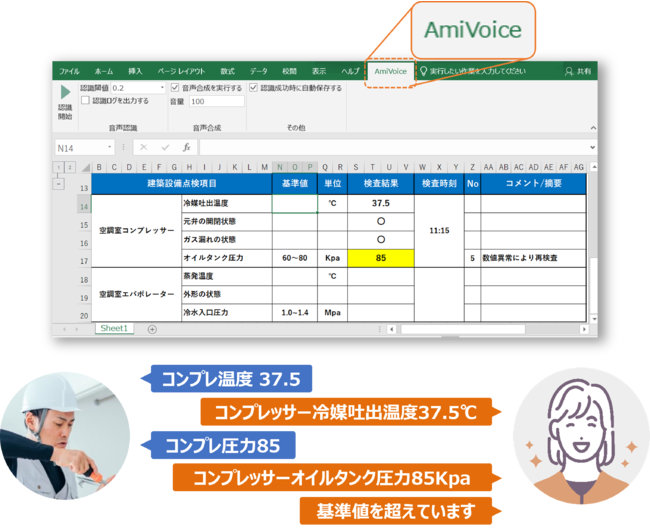Screen dimensions: 650x532
Task: Click the add new sheet plus icon
Action: pos(152,329)
